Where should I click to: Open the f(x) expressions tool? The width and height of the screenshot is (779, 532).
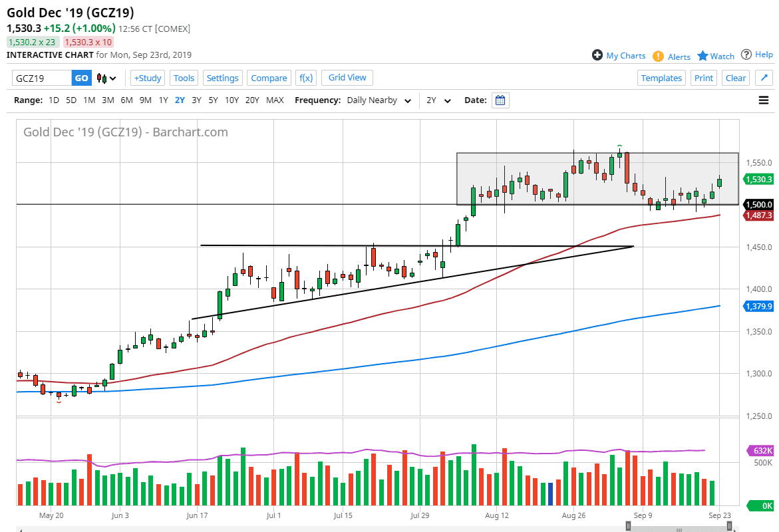coord(306,78)
